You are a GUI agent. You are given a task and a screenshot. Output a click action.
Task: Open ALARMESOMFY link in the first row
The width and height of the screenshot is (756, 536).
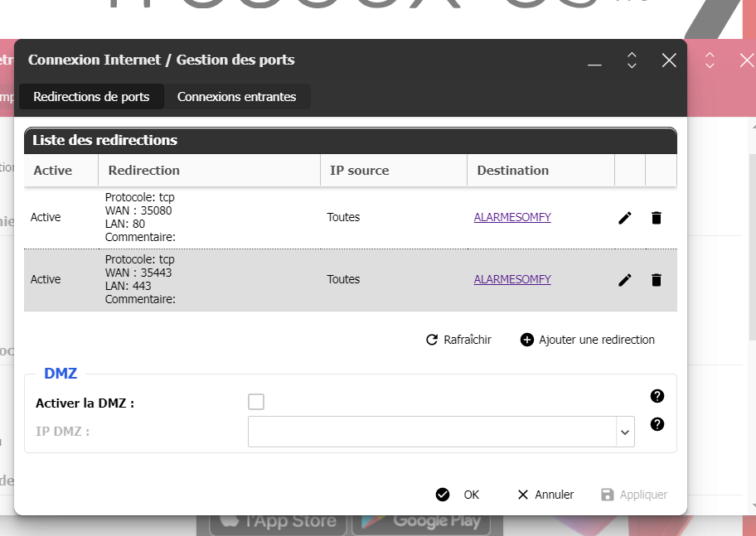(x=512, y=218)
